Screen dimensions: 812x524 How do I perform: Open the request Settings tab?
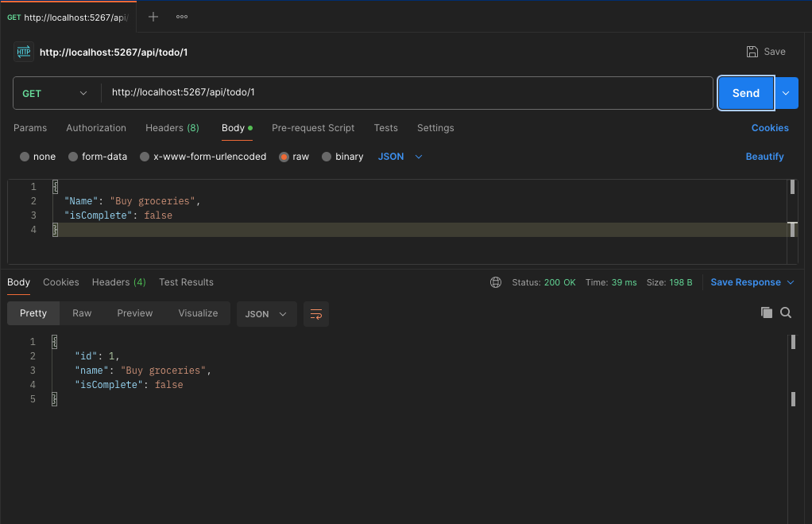point(435,128)
